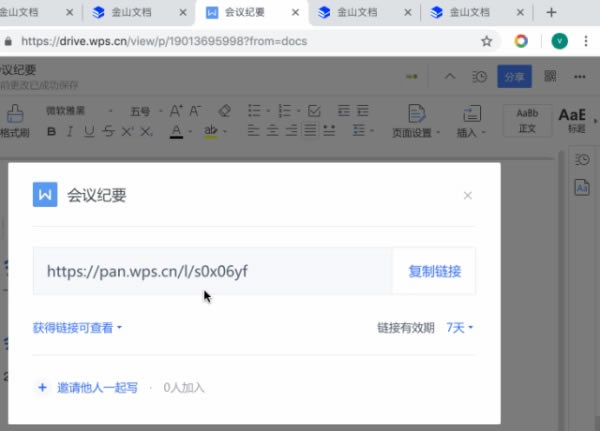Viewport: 600px width, 431px height.
Task: Open new browser tab with plus
Action: [x=551, y=13]
